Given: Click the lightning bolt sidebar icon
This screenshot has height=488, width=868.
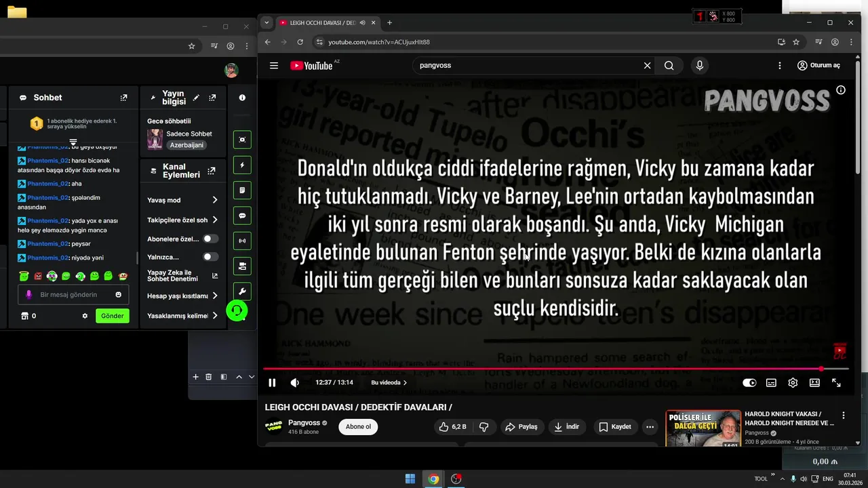Looking at the screenshot, I should click(x=242, y=165).
